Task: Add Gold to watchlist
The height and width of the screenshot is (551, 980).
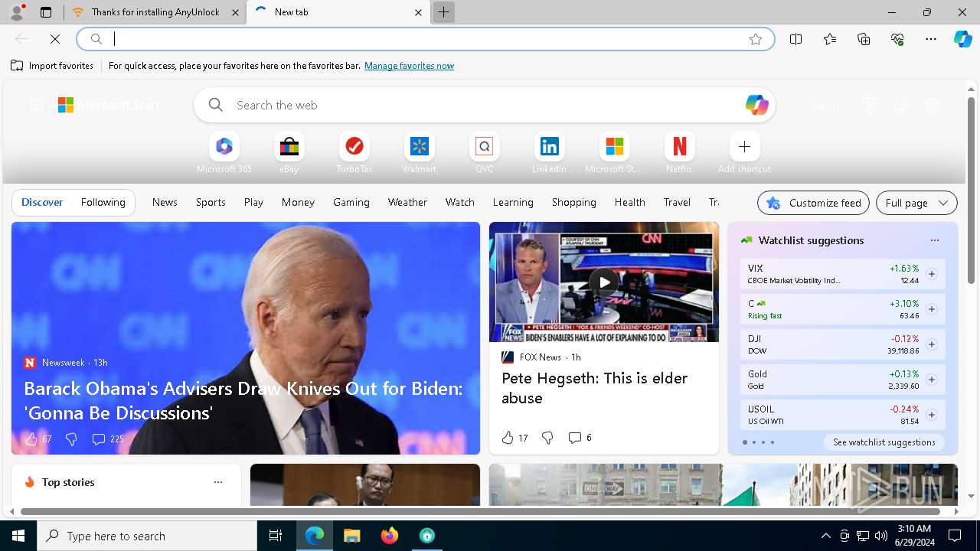Action: 932,380
